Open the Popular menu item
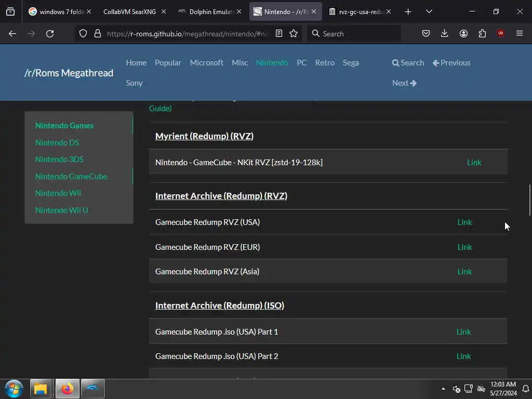 click(168, 63)
